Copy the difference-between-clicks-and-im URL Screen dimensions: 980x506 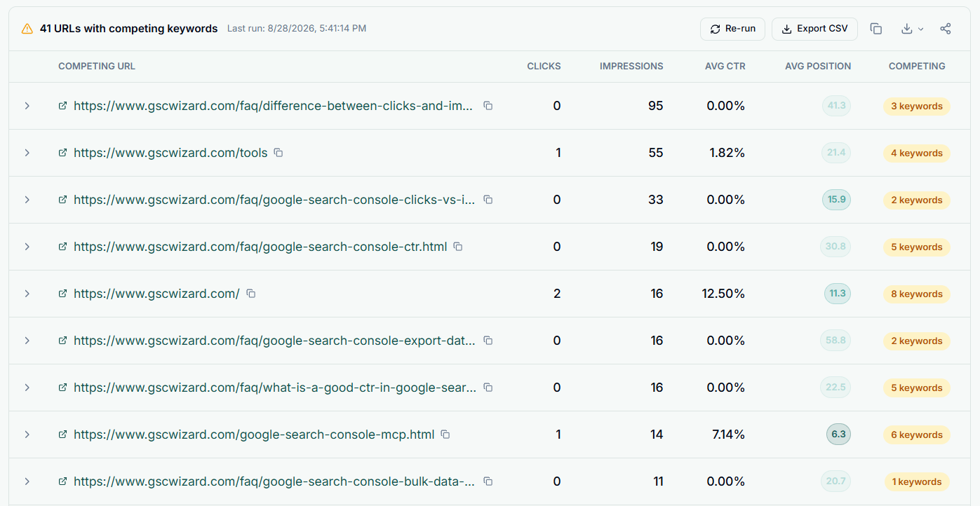[x=488, y=106]
